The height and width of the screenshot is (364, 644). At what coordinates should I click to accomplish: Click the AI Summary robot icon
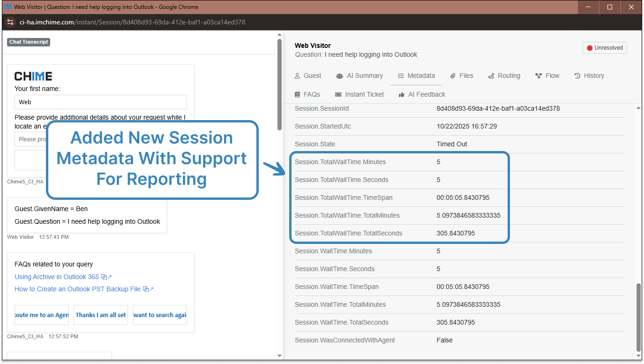tap(339, 76)
